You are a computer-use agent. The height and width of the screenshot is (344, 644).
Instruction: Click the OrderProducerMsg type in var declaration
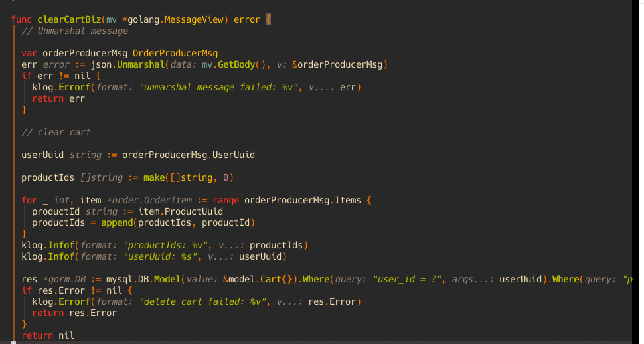coord(175,53)
